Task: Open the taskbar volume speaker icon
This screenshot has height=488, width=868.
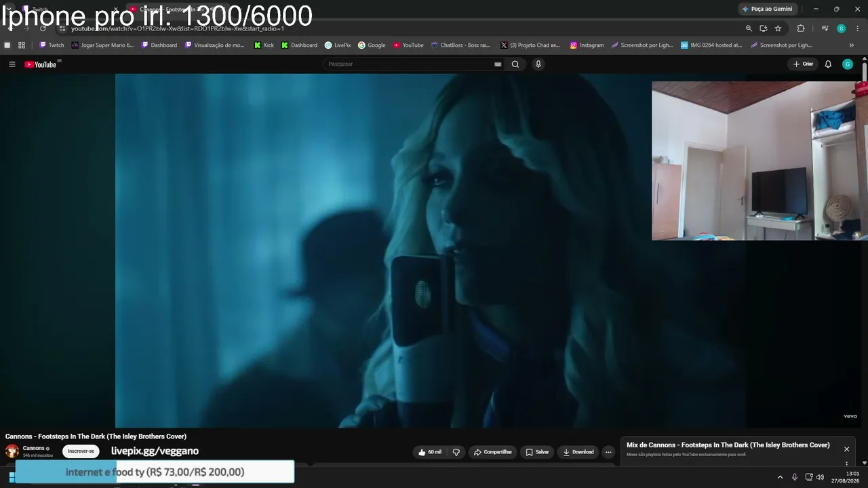Action: click(x=820, y=477)
